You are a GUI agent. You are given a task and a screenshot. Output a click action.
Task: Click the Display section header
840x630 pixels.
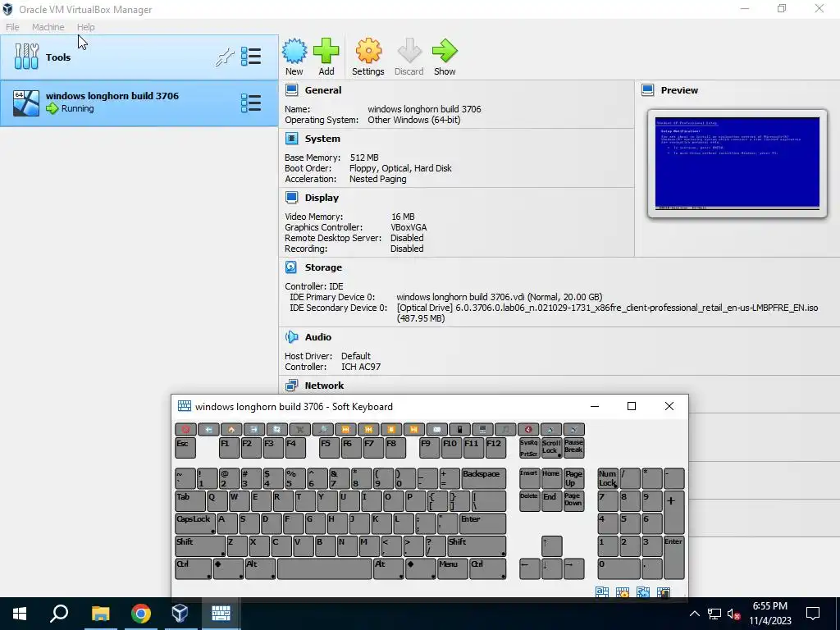pos(322,197)
